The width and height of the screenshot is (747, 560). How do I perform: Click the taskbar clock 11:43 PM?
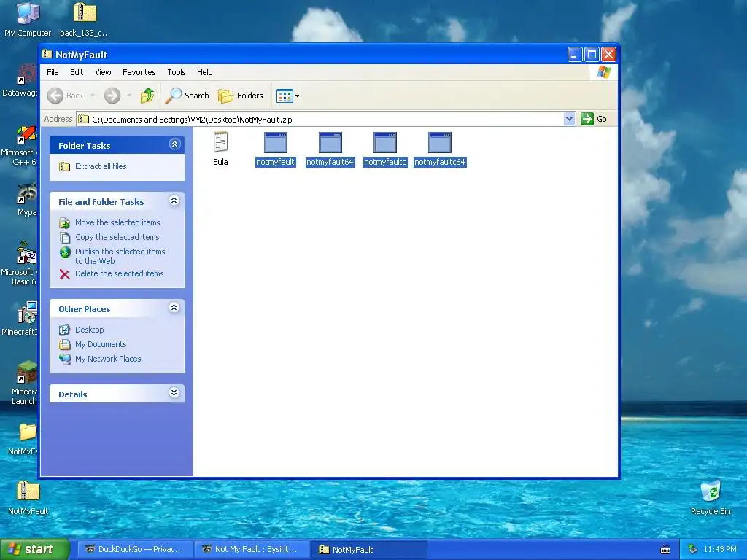[720, 550]
